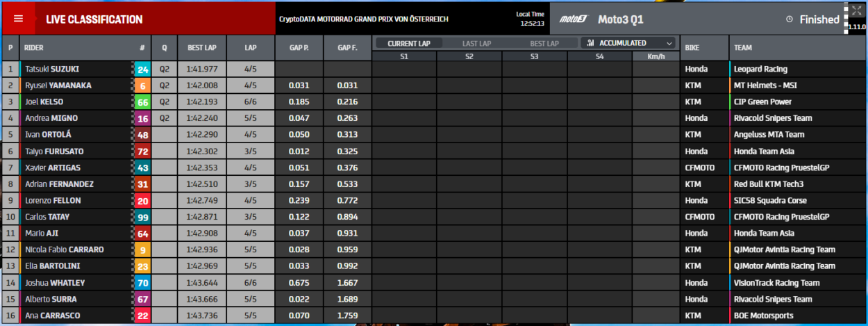Open the hamburger menu
The width and height of the screenshot is (868, 326).
pyautogui.click(x=18, y=19)
